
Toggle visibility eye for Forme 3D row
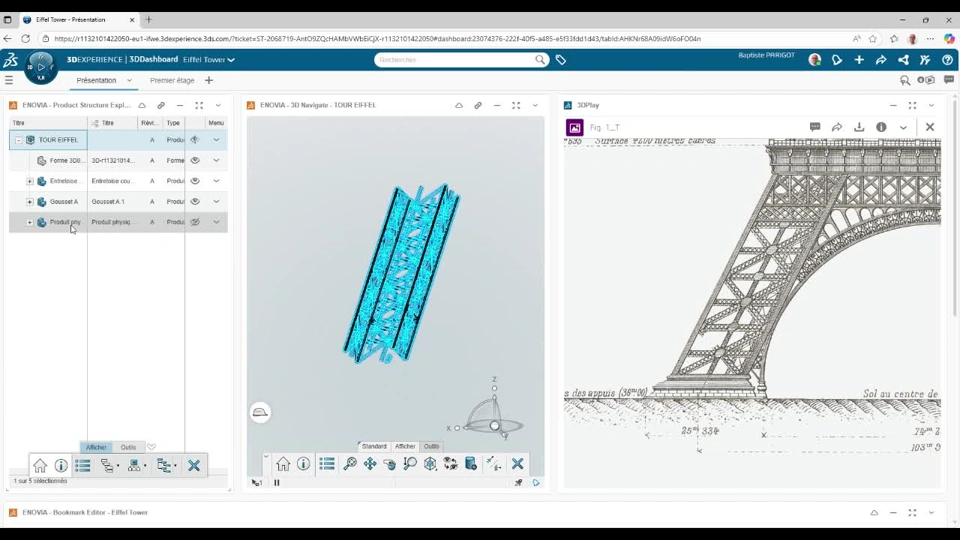coord(195,160)
